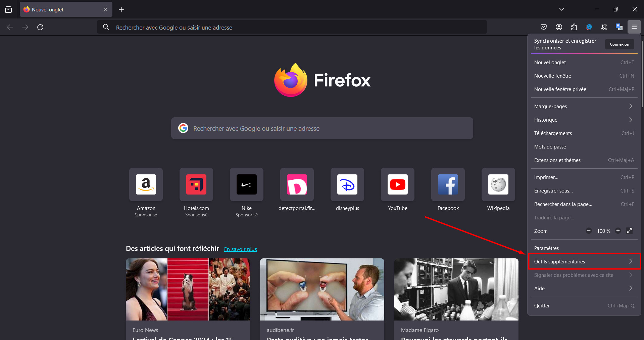644x340 pixels.
Task: Select the Nouvel onglet tab
Action: (x=66, y=9)
